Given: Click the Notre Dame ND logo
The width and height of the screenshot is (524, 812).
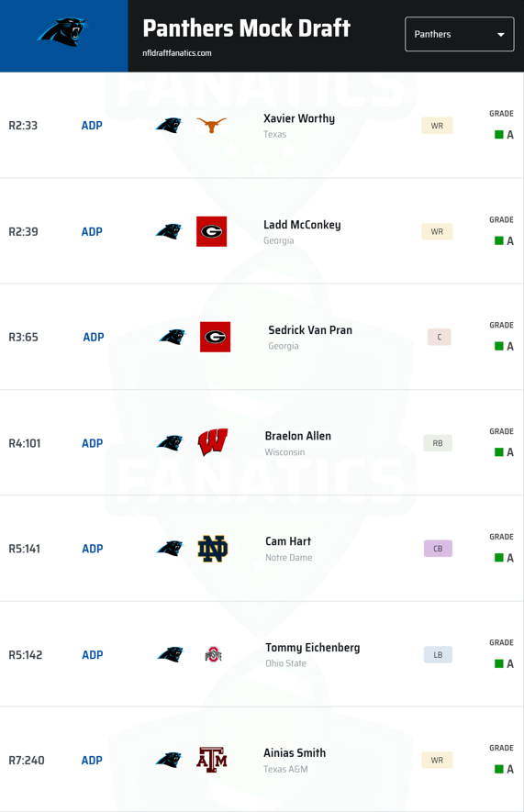Looking at the screenshot, I should coord(213,549).
